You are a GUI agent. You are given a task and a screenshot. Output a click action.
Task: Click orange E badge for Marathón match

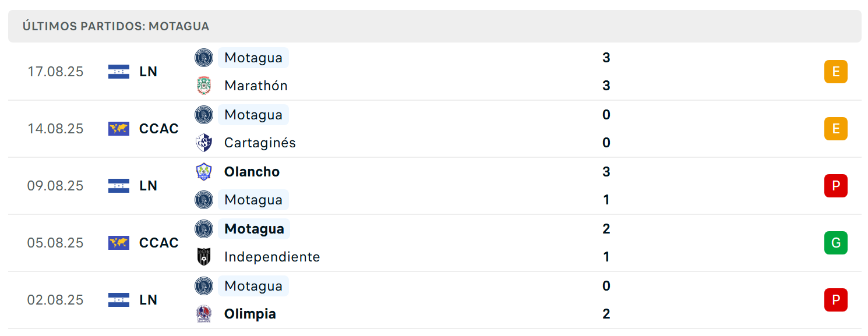(x=836, y=72)
